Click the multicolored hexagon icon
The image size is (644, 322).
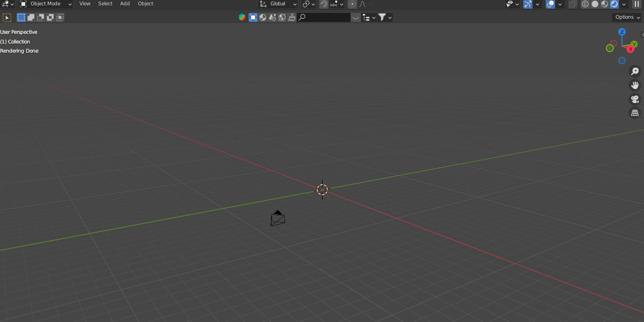(x=242, y=17)
